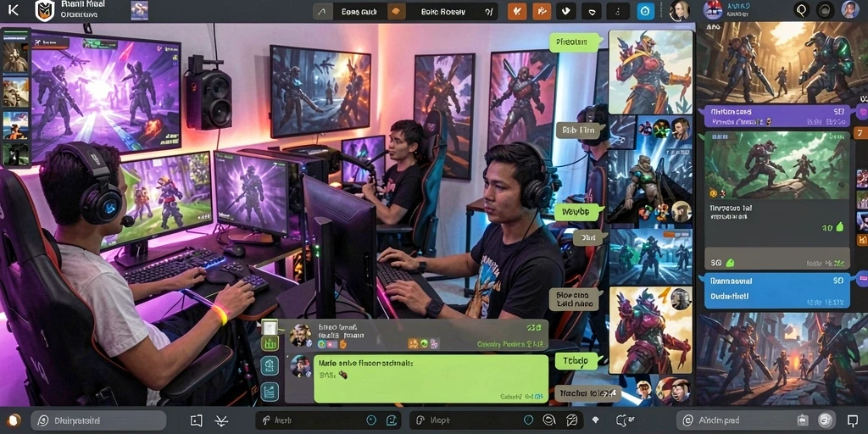Focus the 'Aindmprad' input field

click(x=756, y=420)
